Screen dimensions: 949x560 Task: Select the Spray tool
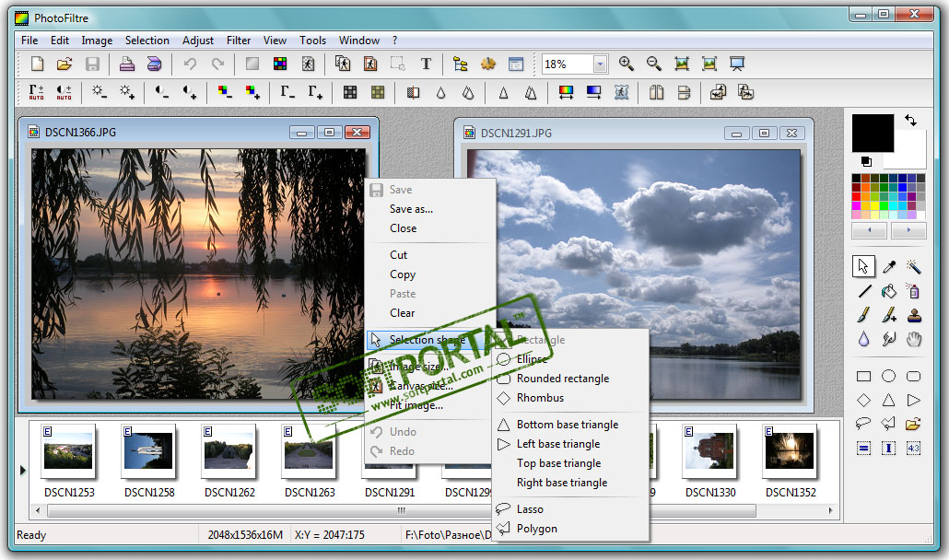click(x=914, y=291)
